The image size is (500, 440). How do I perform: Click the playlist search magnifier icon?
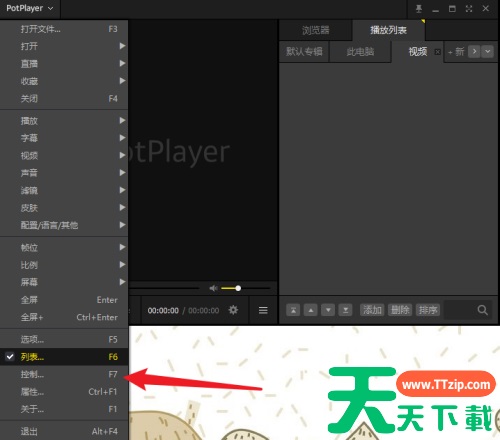pyautogui.click(x=482, y=310)
